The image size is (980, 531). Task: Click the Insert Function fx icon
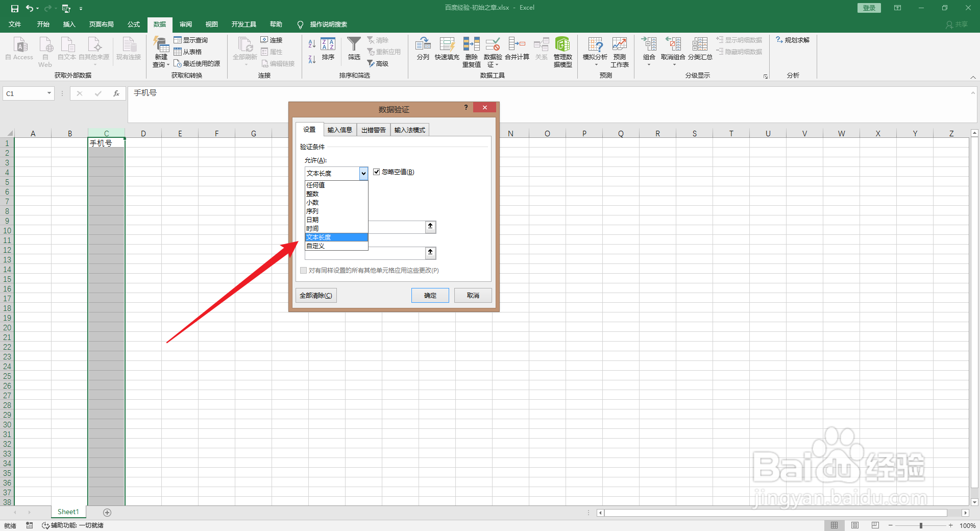point(116,93)
